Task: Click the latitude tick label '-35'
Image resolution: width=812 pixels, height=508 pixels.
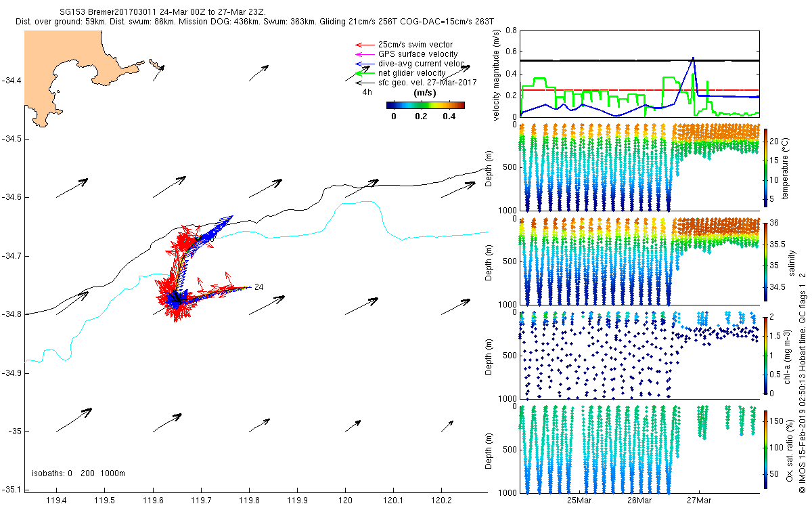Action: pyautogui.click(x=15, y=431)
